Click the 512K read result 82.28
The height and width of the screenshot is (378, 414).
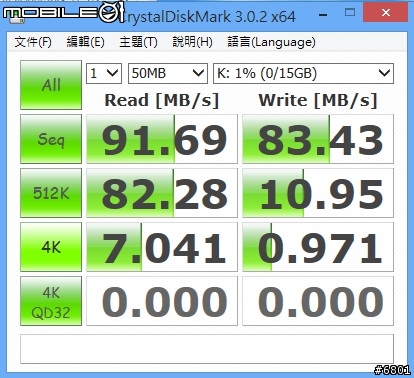tap(162, 193)
